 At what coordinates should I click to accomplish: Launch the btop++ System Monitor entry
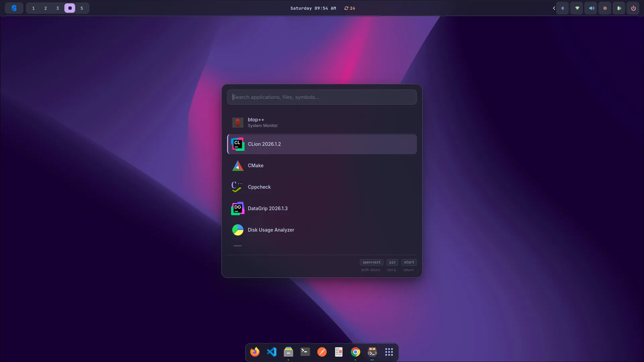click(322, 123)
